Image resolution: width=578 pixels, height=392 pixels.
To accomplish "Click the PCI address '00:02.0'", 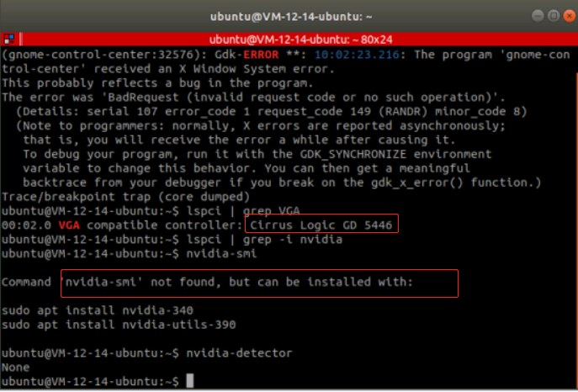I will point(27,225).
